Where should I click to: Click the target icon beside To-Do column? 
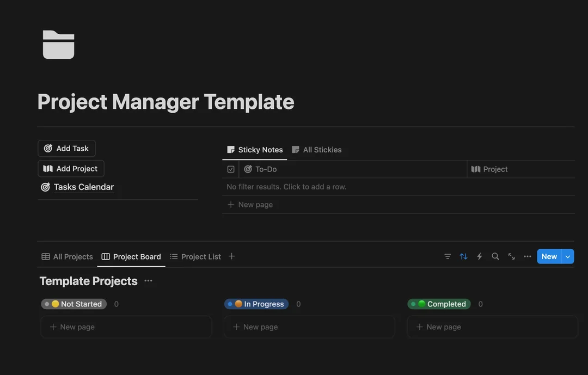249,169
